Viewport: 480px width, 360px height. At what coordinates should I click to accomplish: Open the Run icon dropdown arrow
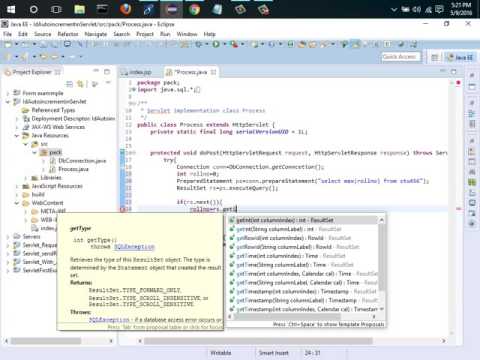[x=224, y=44]
